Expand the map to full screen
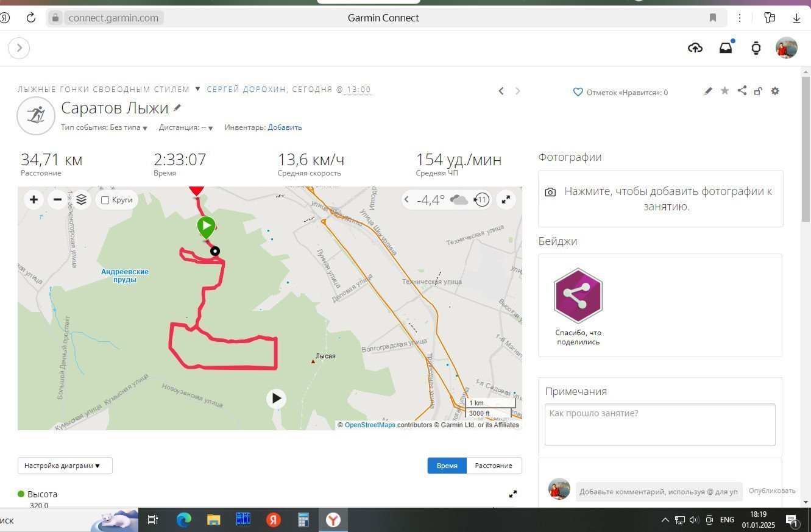This screenshot has height=532, width=811. (506, 199)
